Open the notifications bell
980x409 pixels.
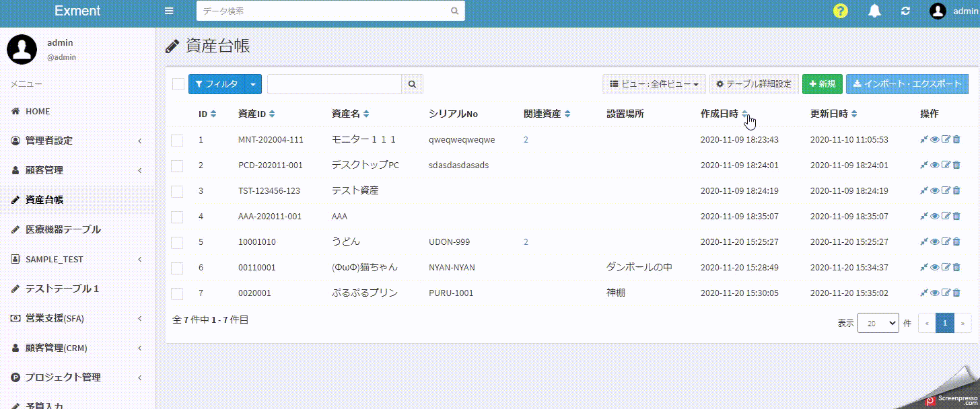click(x=874, y=11)
